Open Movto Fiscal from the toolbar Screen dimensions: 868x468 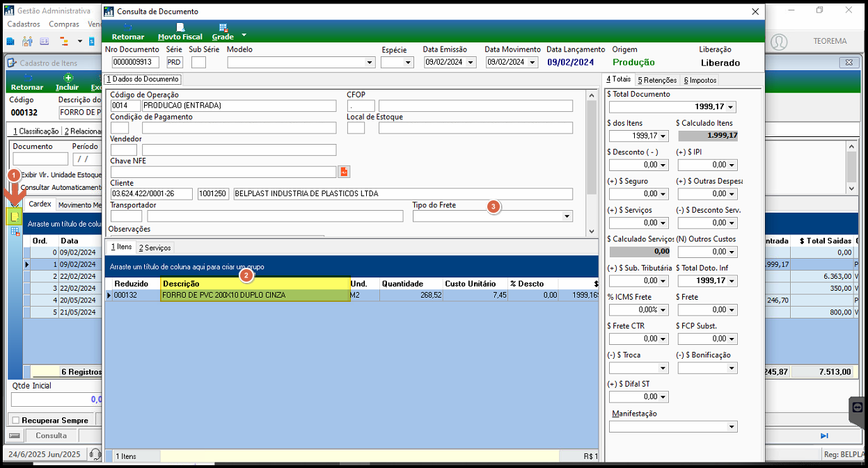[180, 31]
